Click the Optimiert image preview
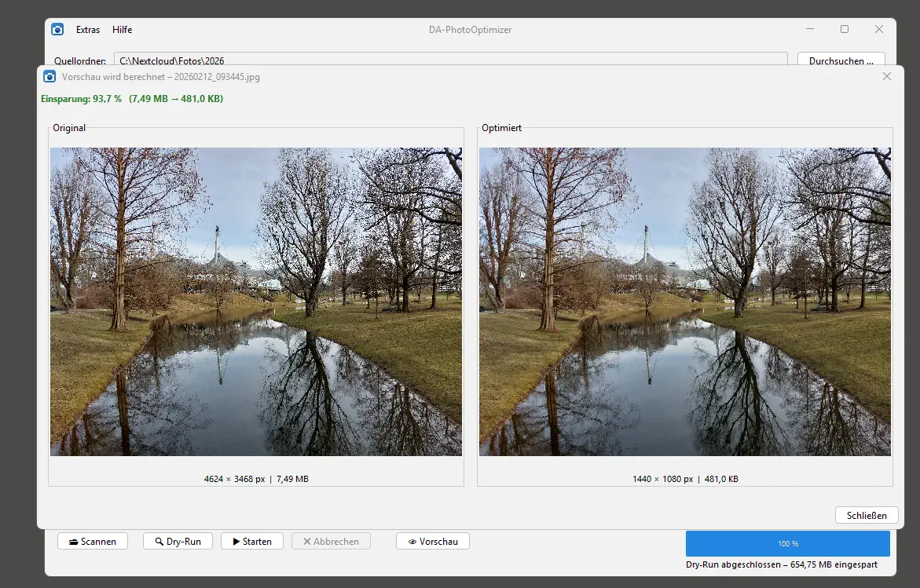Image resolution: width=920 pixels, height=588 pixels. click(684, 301)
